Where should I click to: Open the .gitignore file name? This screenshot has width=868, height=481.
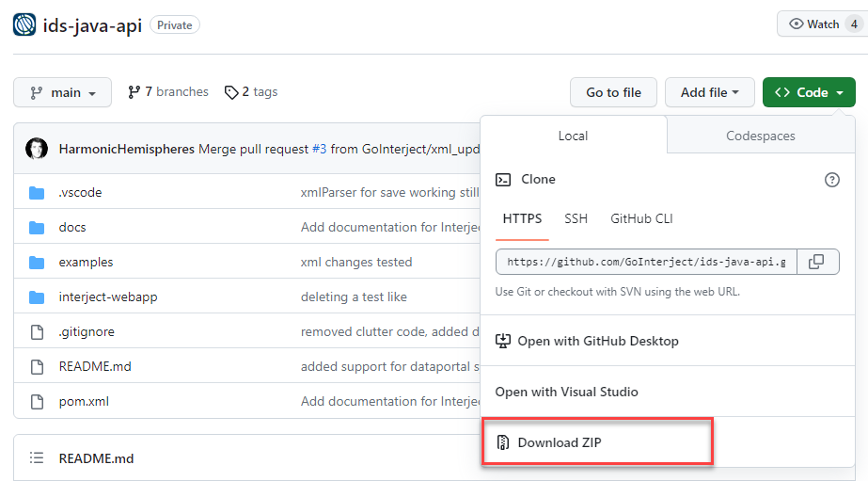(x=87, y=332)
